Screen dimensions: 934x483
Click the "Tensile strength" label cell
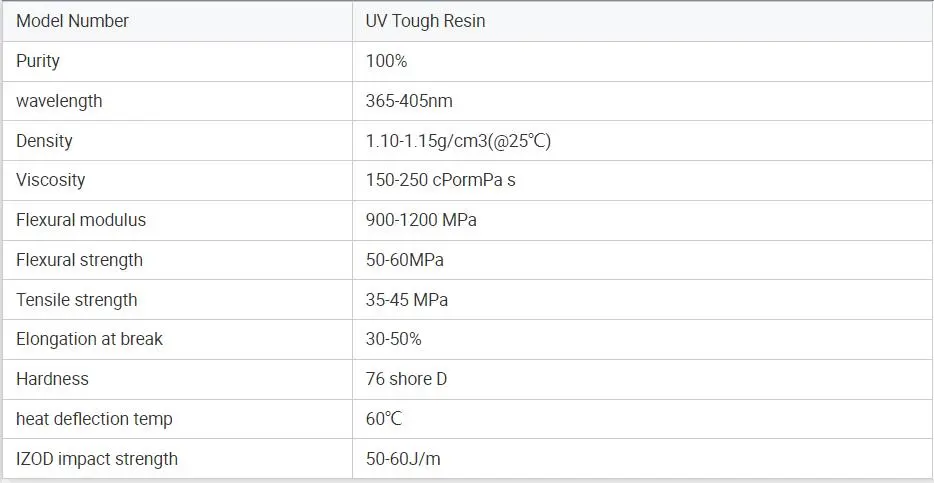[76, 300]
